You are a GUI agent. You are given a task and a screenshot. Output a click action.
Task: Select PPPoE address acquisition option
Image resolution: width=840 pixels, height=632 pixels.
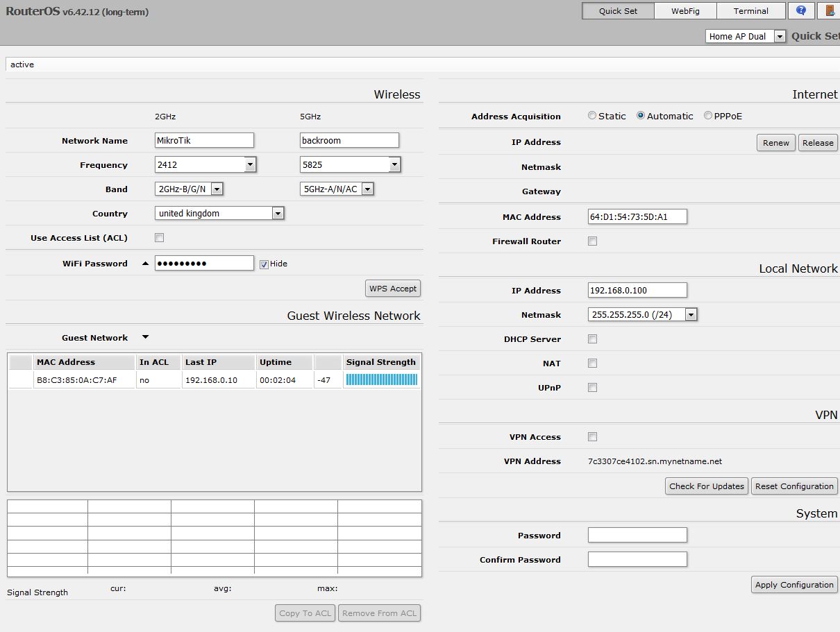[708, 116]
